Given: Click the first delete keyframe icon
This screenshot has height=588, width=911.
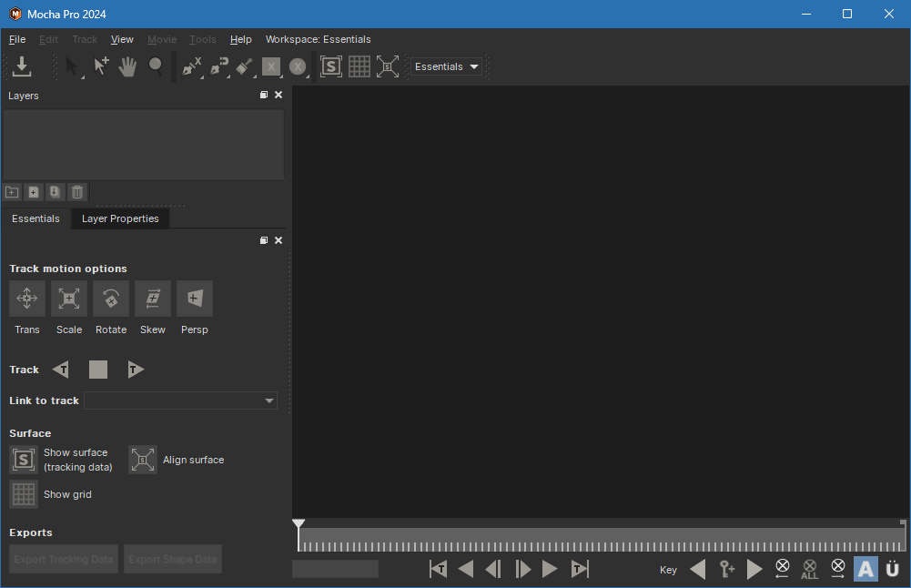Looking at the screenshot, I should point(783,569).
